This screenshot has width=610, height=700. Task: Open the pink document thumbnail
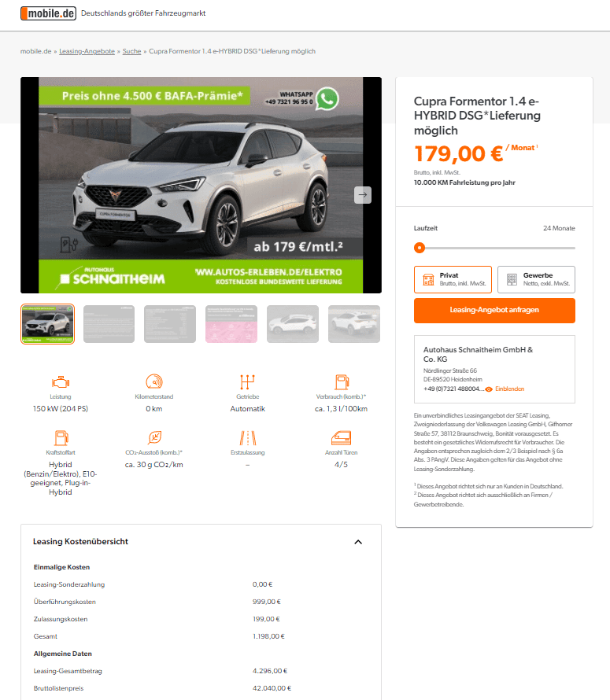click(231, 324)
